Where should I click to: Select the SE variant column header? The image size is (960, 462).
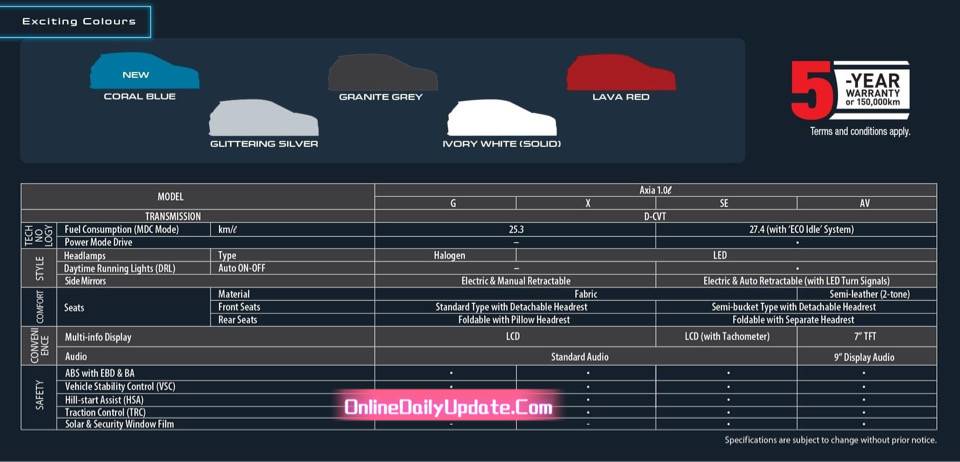tap(726, 203)
